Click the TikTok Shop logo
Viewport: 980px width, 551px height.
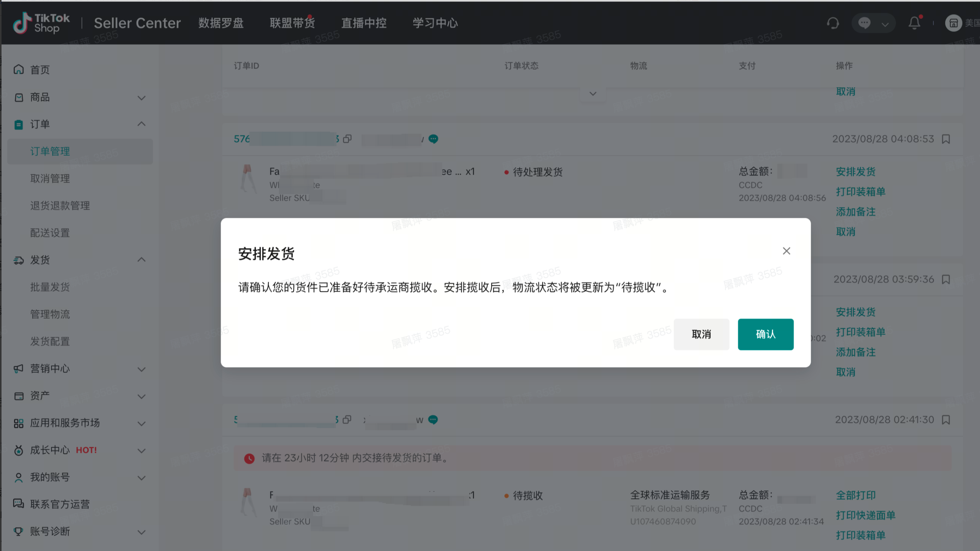41,23
